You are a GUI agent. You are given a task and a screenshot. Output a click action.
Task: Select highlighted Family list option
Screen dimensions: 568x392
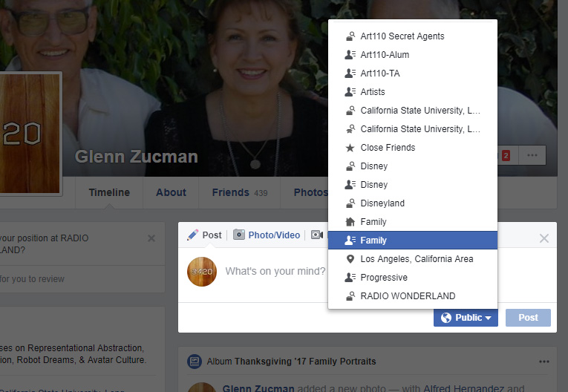click(413, 241)
